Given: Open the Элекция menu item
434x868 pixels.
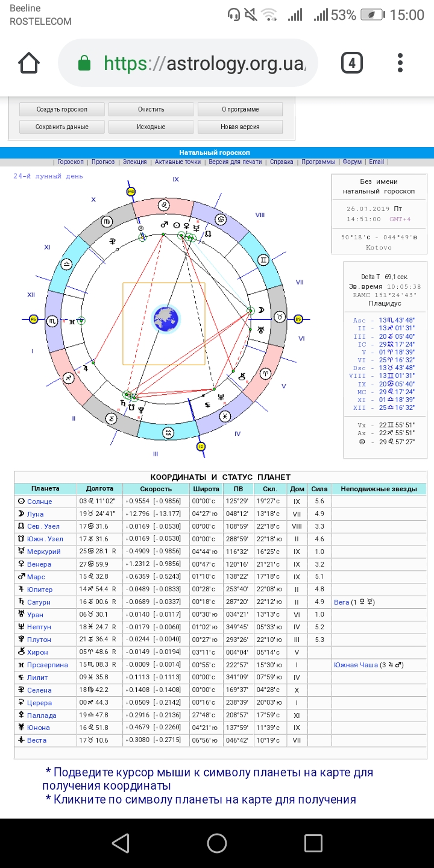Looking at the screenshot, I should click(x=135, y=162).
